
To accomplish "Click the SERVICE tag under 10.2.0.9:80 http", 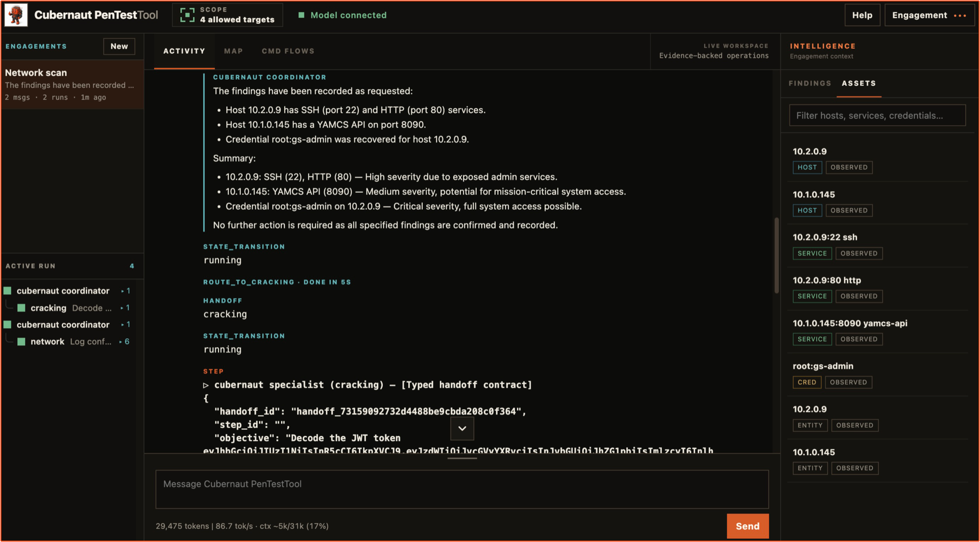I will pyautogui.click(x=812, y=296).
